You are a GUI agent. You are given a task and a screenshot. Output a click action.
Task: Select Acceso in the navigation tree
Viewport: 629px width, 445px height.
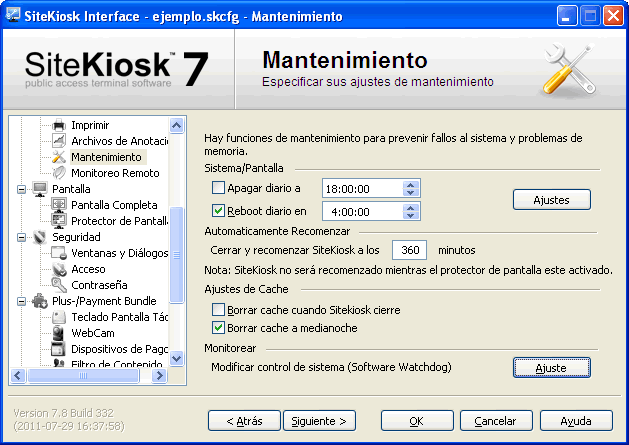tap(88, 269)
